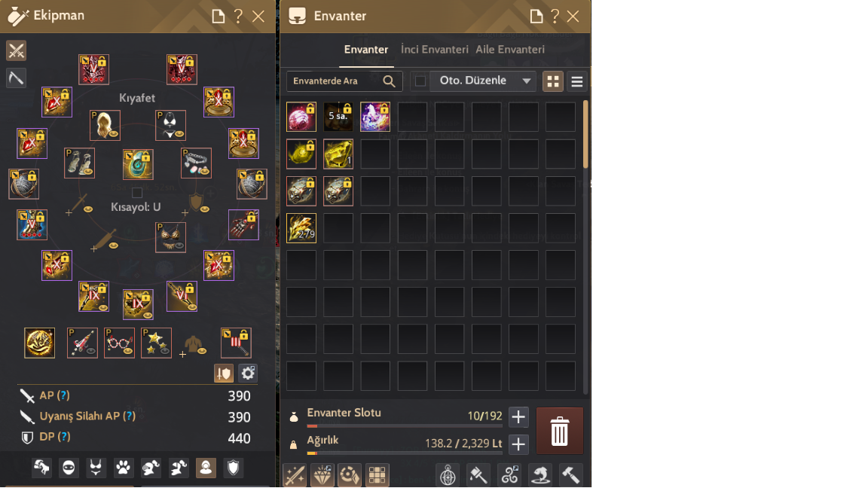The image size is (868, 488).
Task: Click the red trash can delete button
Action: (x=559, y=431)
